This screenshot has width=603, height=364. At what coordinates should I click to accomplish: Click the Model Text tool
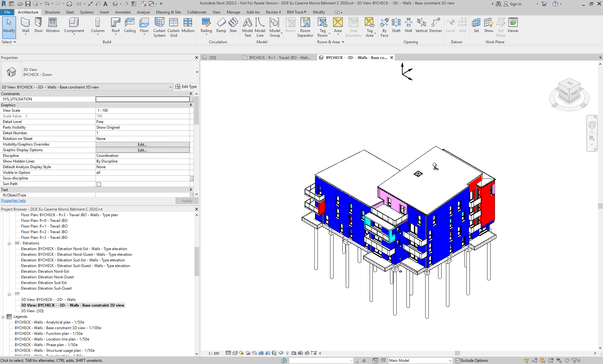[x=247, y=27]
